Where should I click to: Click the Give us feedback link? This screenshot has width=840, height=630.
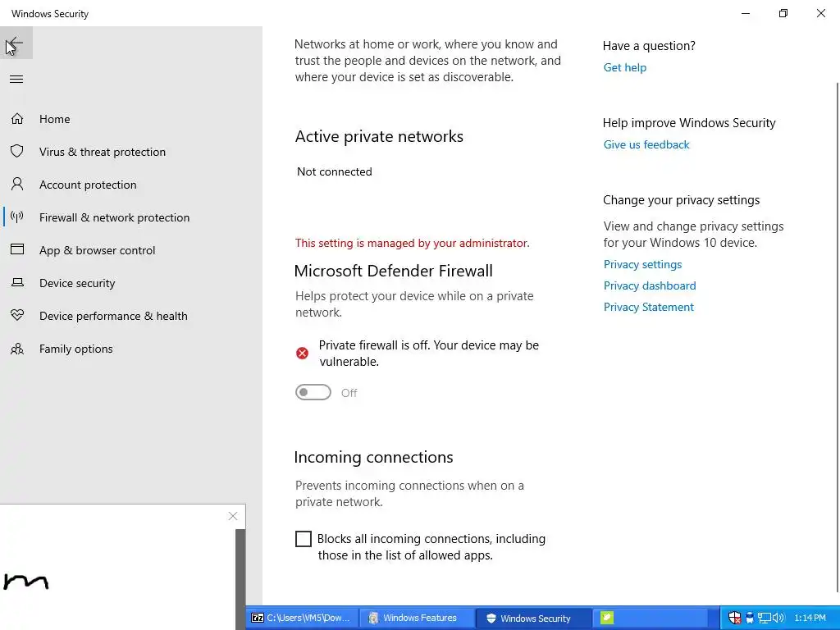point(646,144)
